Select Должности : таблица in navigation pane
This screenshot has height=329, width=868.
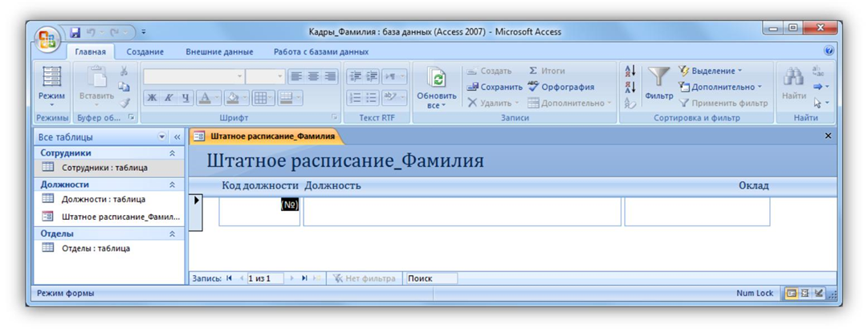pyautogui.click(x=110, y=200)
